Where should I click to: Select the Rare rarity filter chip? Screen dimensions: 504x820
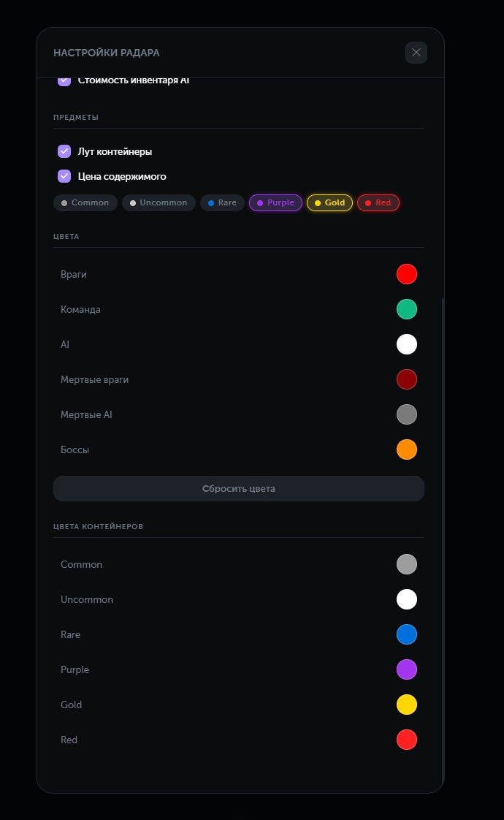click(222, 202)
